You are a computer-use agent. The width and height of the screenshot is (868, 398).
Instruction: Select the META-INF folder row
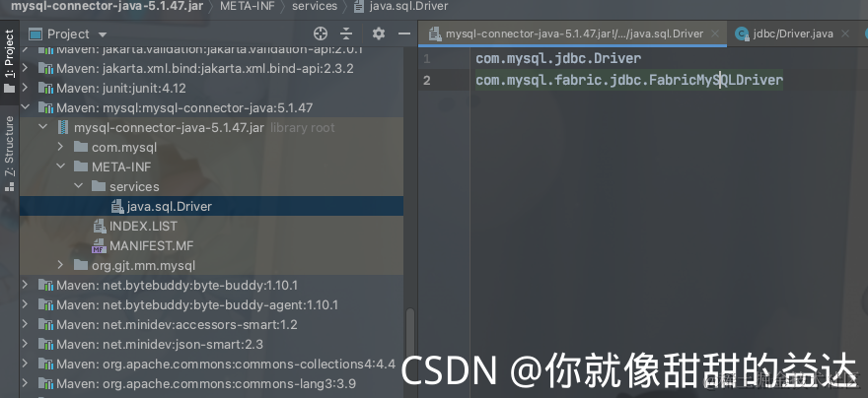point(211,166)
